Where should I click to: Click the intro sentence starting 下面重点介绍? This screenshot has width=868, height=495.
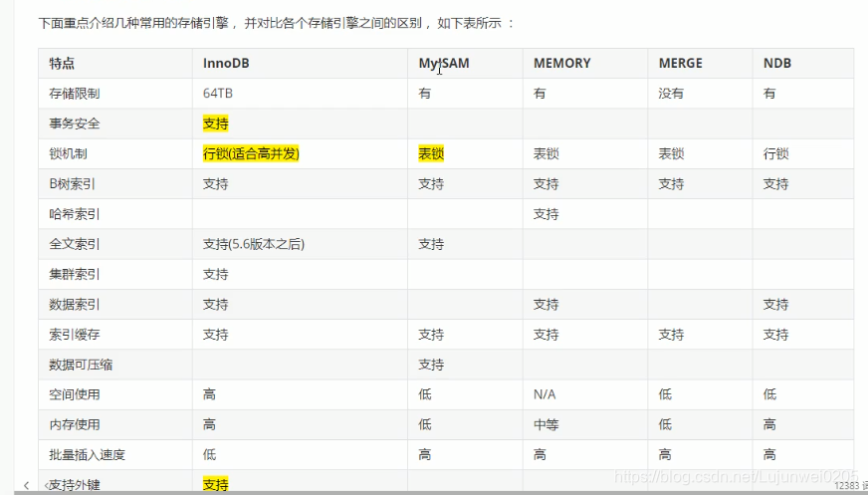pyautogui.click(x=277, y=23)
